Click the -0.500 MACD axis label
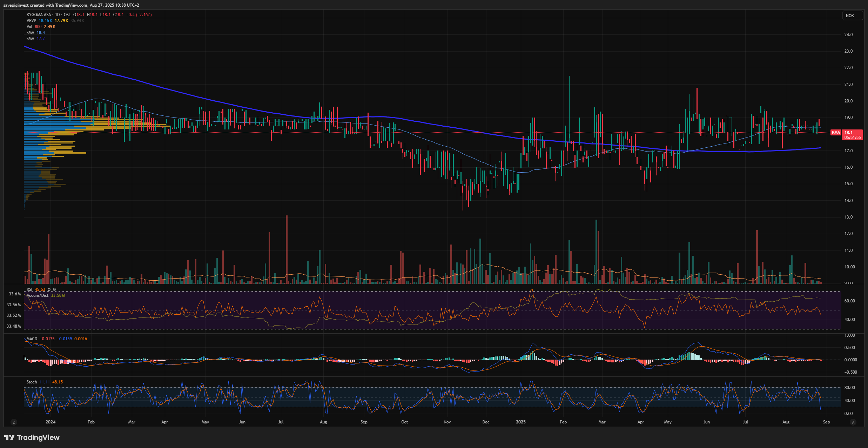Viewport: 868px width, 448px height. coord(850,372)
